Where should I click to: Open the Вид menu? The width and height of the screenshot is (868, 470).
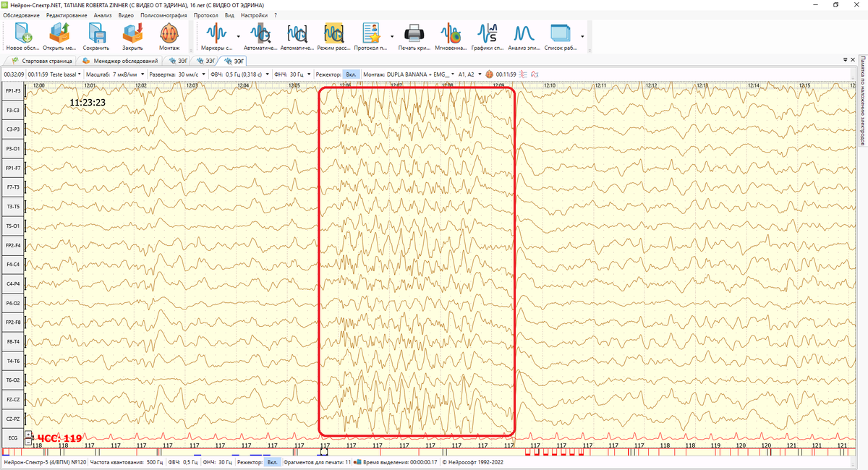pos(229,15)
